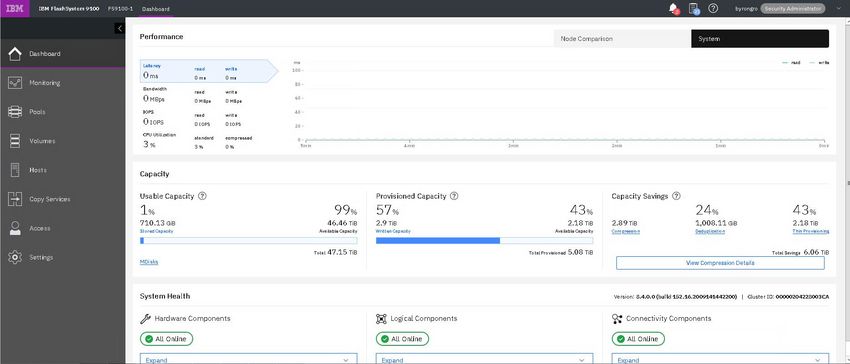Open the Security Administrator user menu
The image size is (850, 364).
(793, 9)
